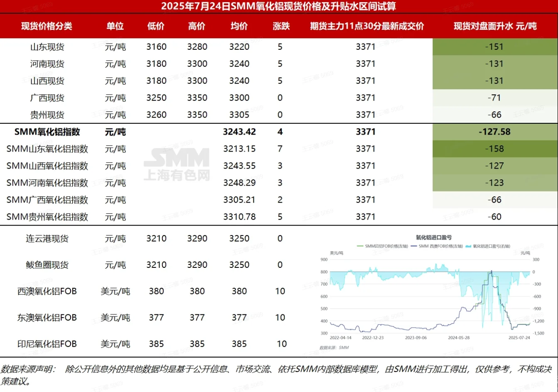The image size is (558, 392).
Task: Select the '-71' premium cell for 广西现货
Action: [x=494, y=98]
